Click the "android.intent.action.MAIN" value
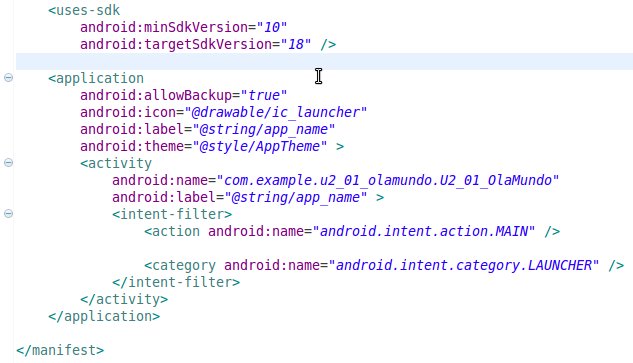This screenshot has height=363, width=633. [x=424, y=231]
